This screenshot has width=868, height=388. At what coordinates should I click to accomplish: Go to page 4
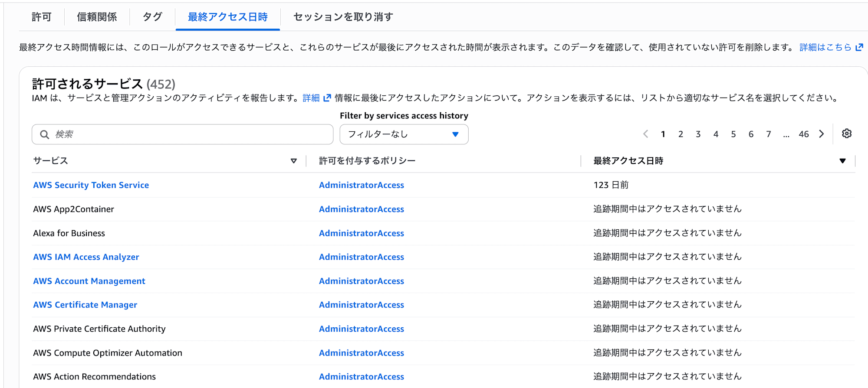(716, 134)
